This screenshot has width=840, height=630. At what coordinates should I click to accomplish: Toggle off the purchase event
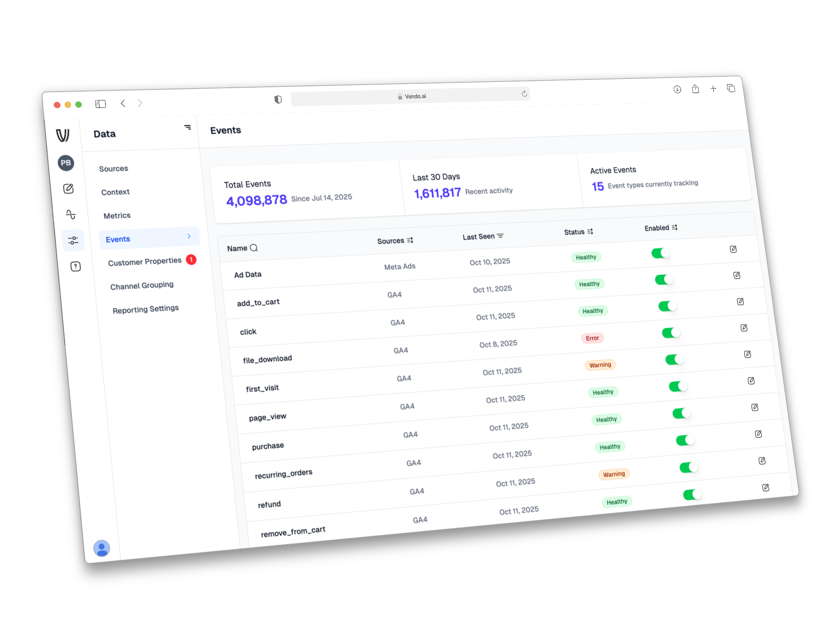pos(681,413)
